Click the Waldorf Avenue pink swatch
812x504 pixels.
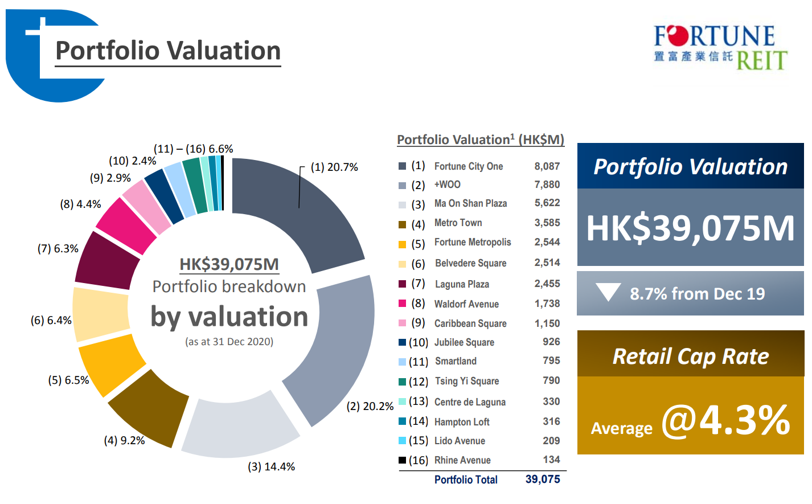[x=402, y=304]
